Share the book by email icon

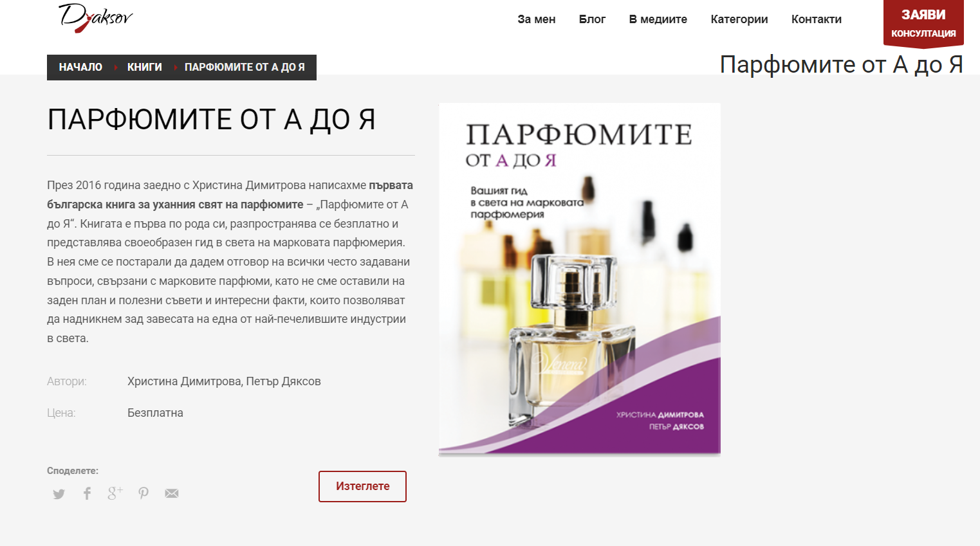tap(172, 493)
